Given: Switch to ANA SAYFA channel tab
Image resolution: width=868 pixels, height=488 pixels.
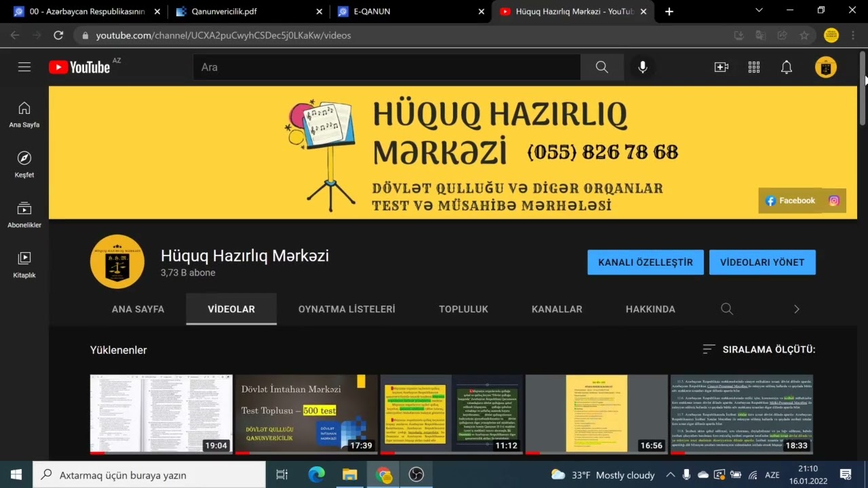Looking at the screenshot, I should [138, 309].
